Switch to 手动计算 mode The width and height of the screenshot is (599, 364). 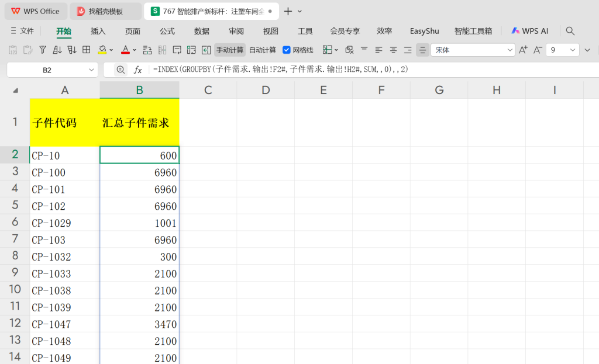(x=229, y=50)
